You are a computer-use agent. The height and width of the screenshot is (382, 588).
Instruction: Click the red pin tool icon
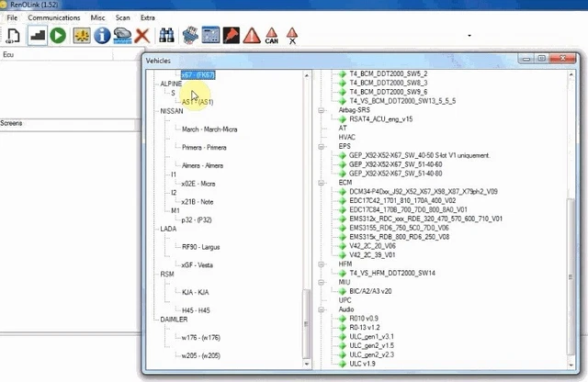[x=231, y=35]
